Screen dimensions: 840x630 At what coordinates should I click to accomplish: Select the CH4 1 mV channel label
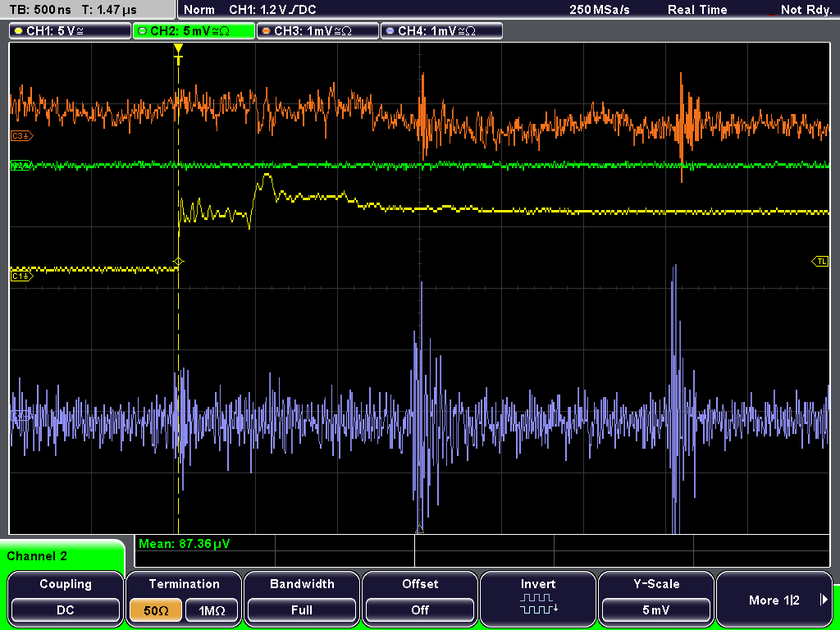[441, 31]
